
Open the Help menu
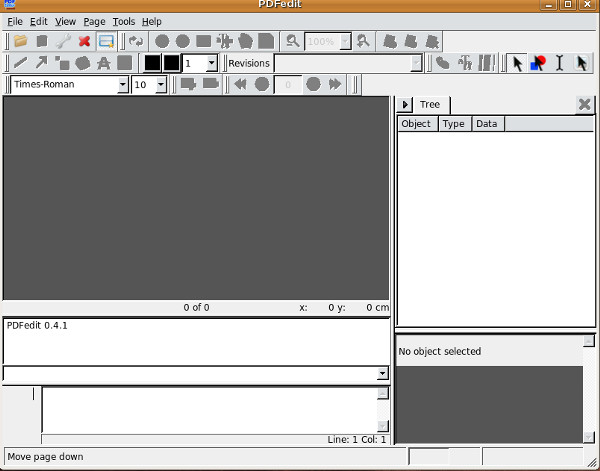tap(152, 21)
